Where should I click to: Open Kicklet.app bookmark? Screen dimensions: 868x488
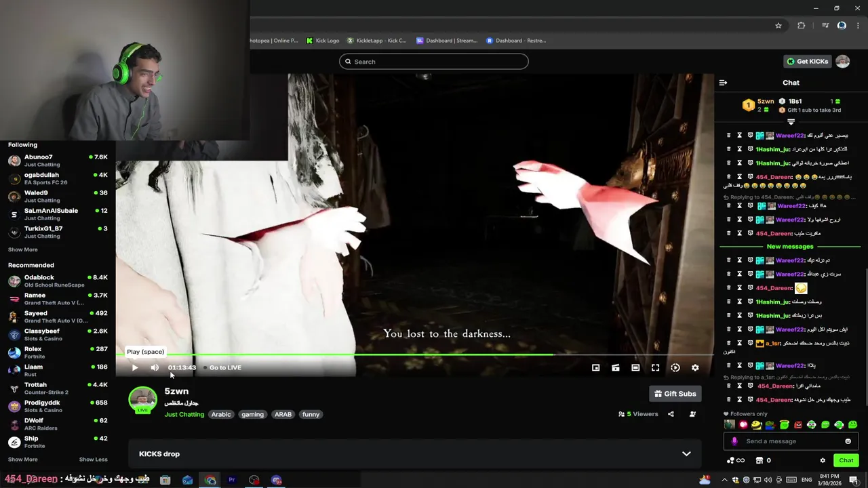click(377, 41)
